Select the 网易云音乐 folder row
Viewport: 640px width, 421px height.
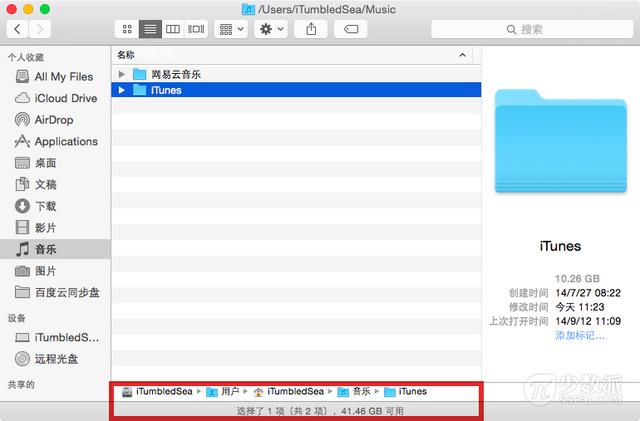(296, 74)
